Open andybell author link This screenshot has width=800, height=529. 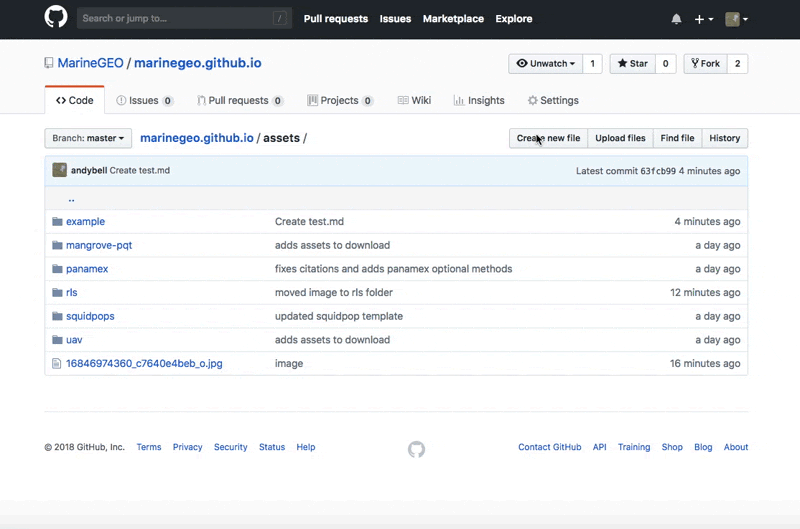[89, 170]
